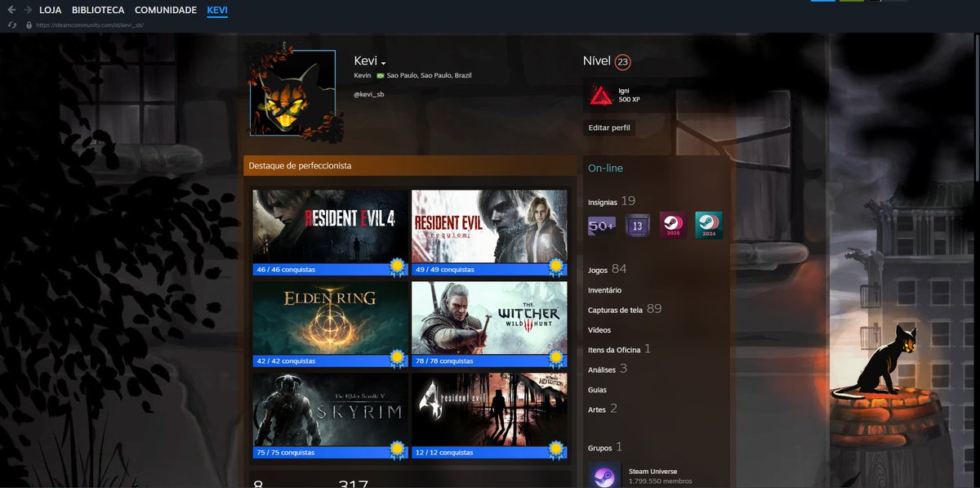
Task: Click ribbon on Resident Evil 4 HD card
Action: pyautogui.click(x=557, y=450)
